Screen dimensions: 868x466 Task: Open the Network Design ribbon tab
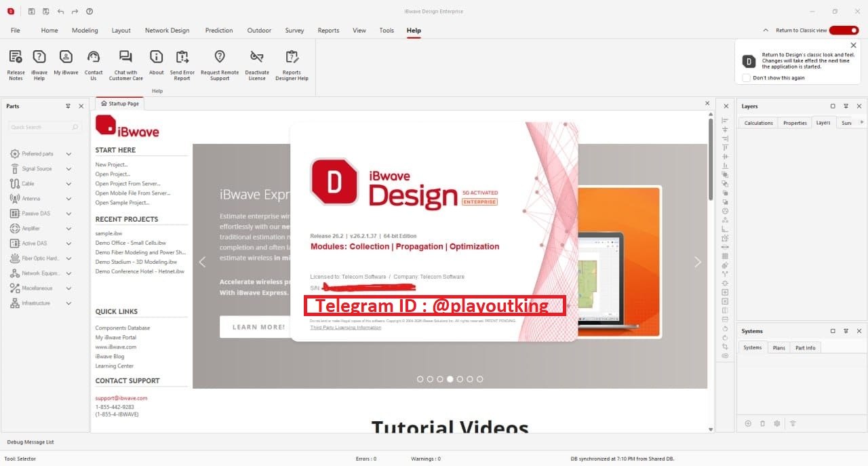coord(167,31)
